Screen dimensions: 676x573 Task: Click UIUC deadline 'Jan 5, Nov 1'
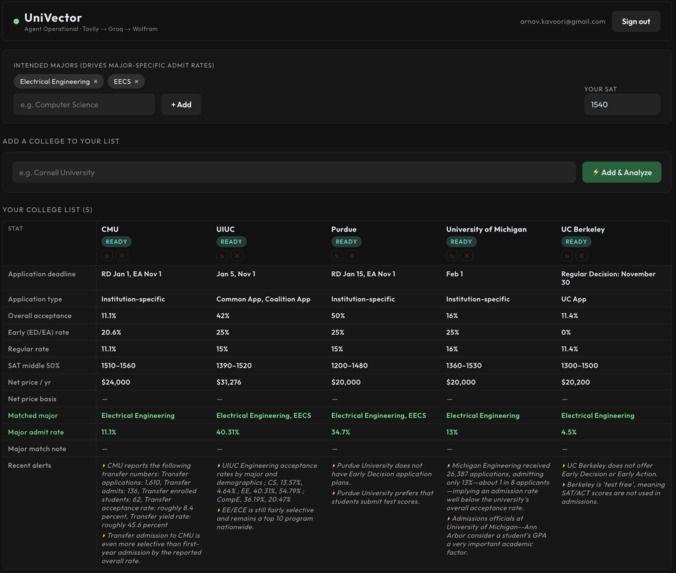click(236, 274)
